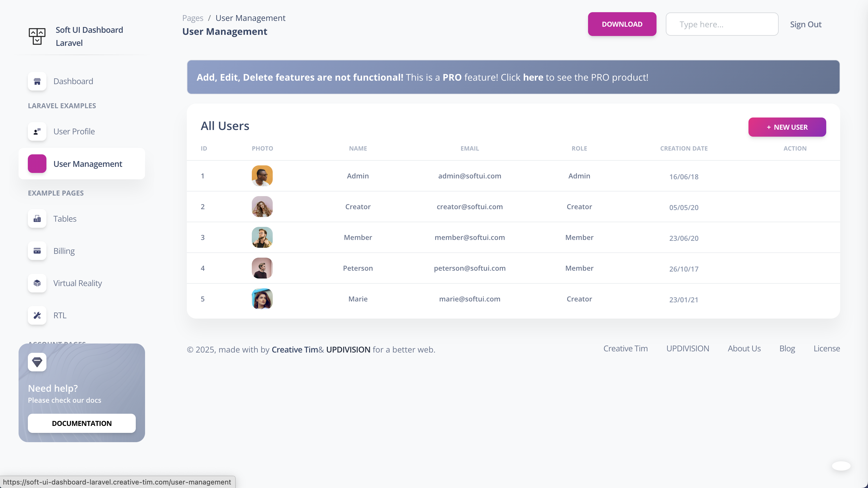Click the User Profile icon in sidebar
The image size is (868, 488).
click(37, 131)
